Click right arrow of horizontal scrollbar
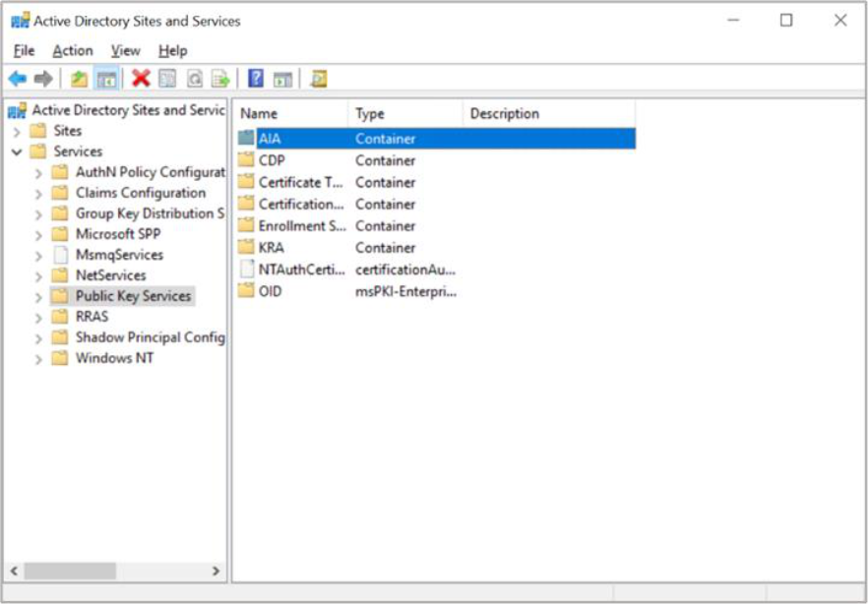Screen dimensions: 868x604 coord(217,571)
